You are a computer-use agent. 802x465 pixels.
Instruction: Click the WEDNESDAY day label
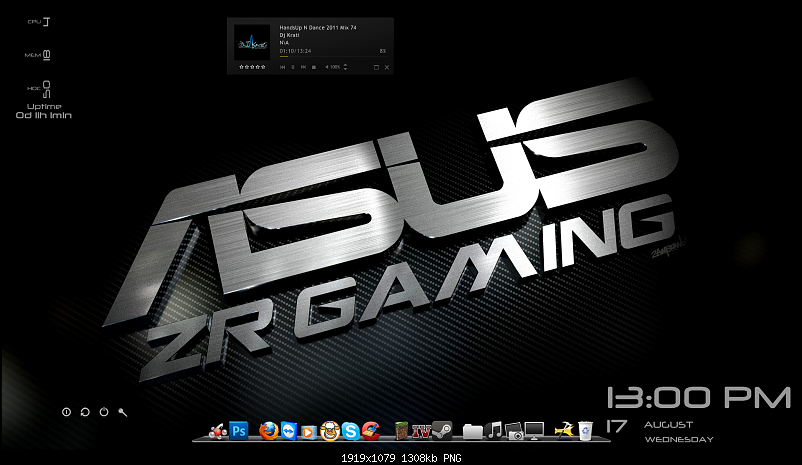679,439
